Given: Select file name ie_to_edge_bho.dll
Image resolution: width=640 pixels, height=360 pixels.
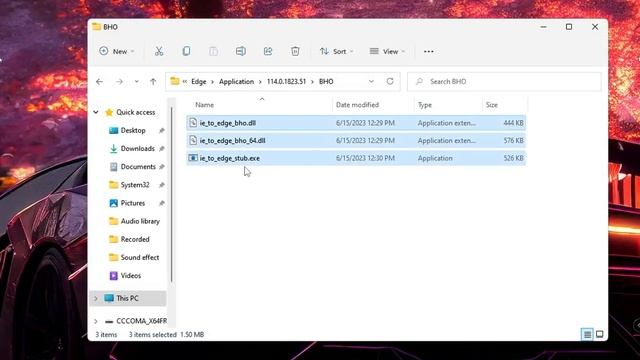Looking at the screenshot, I should (228, 123).
